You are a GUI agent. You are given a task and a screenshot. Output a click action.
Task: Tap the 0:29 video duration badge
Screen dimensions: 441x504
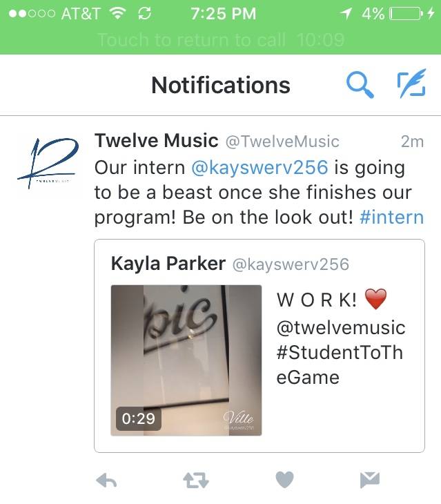[139, 418]
